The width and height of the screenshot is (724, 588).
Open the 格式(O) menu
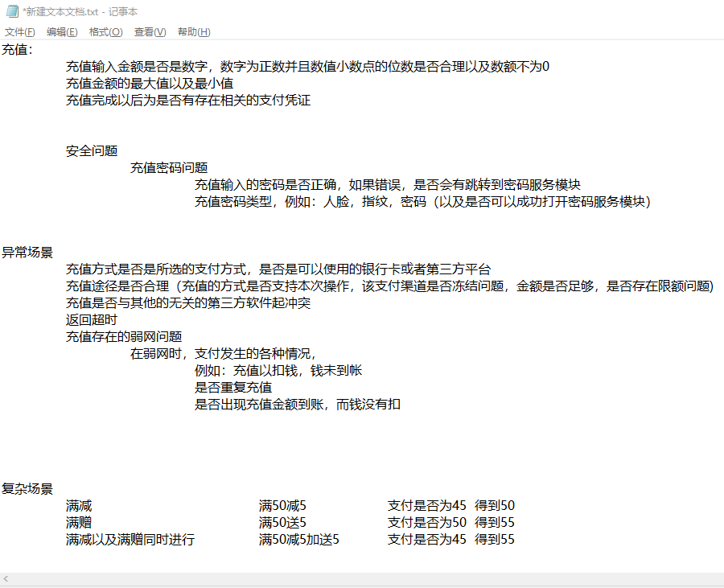105,31
